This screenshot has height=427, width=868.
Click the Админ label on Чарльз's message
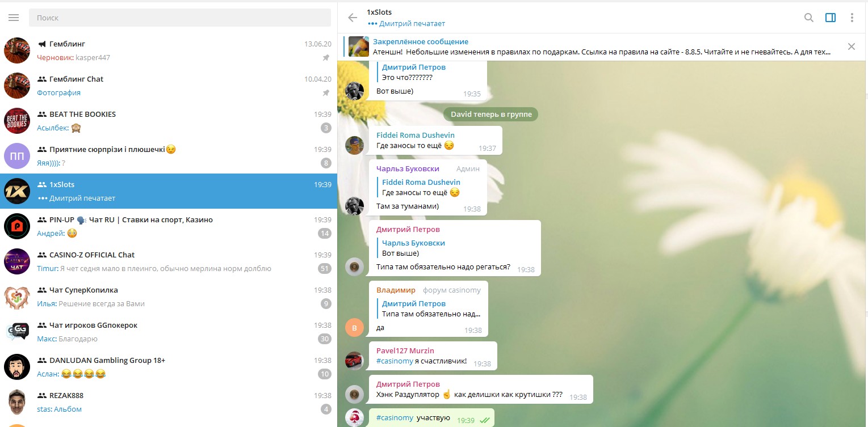(x=468, y=168)
